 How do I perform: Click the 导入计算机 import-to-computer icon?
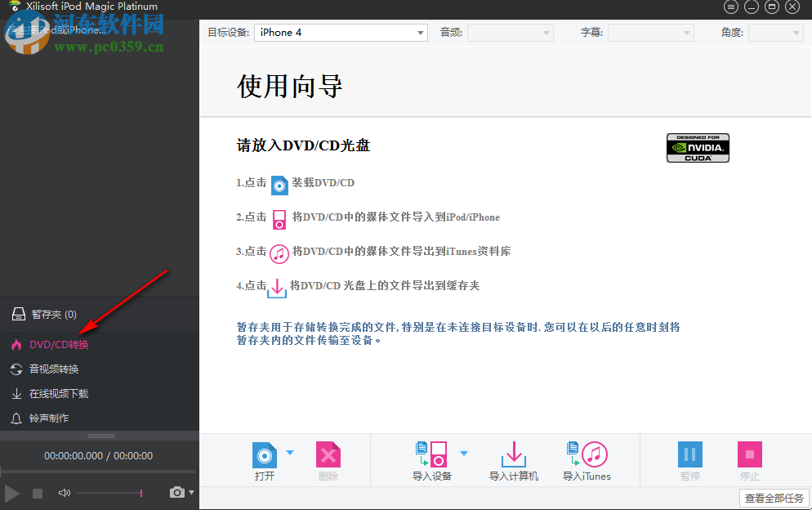click(514, 456)
